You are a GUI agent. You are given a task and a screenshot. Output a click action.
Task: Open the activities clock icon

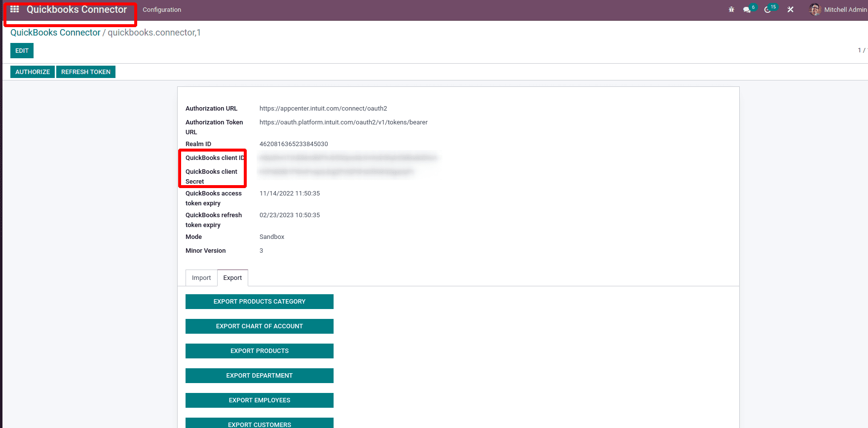[768, 9]
